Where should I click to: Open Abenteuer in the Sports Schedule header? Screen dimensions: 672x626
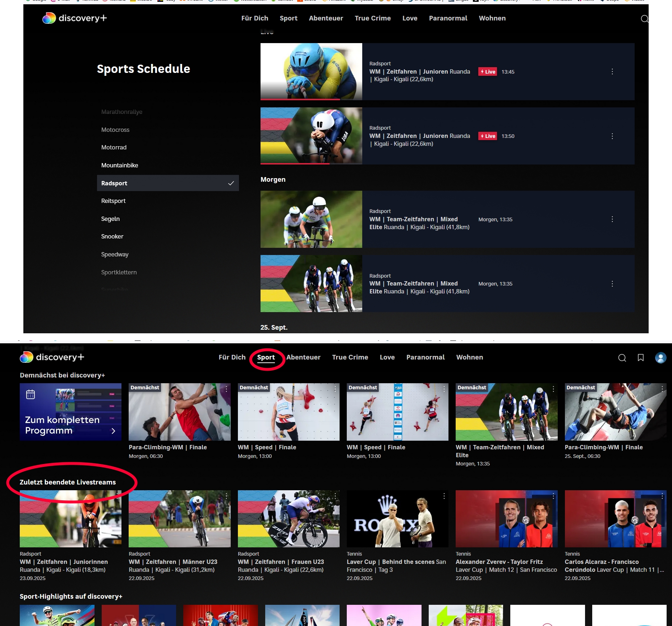pos(326,18)
